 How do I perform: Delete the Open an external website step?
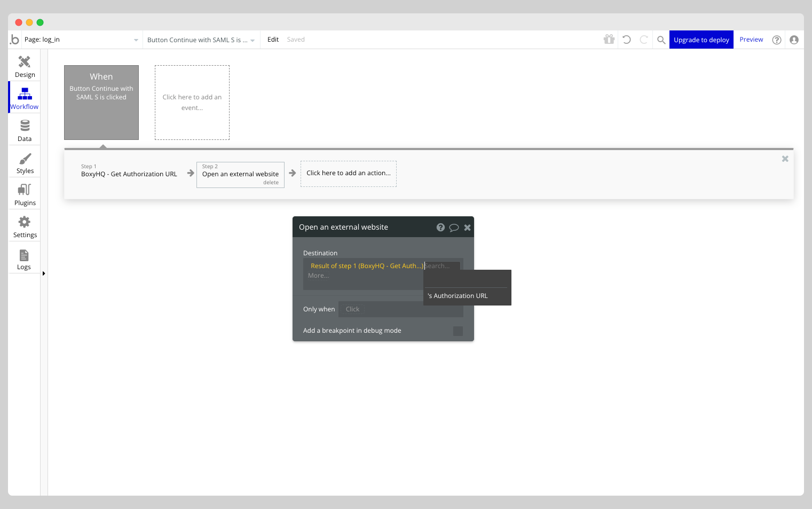[271, 182]
